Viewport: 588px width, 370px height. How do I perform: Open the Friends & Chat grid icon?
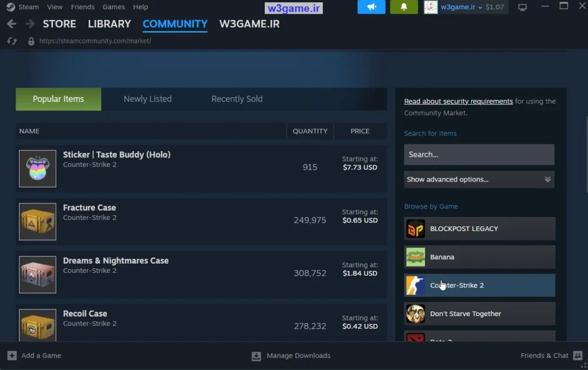(578, 356)
